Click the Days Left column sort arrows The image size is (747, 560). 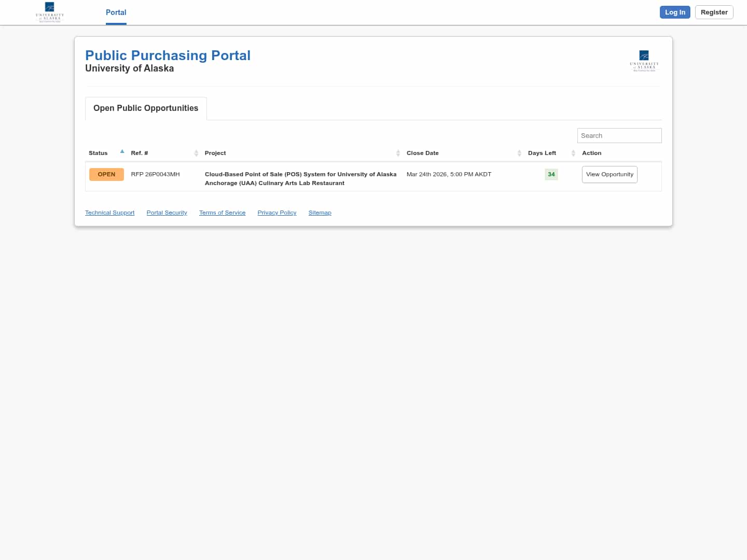[x=573, y=153]
